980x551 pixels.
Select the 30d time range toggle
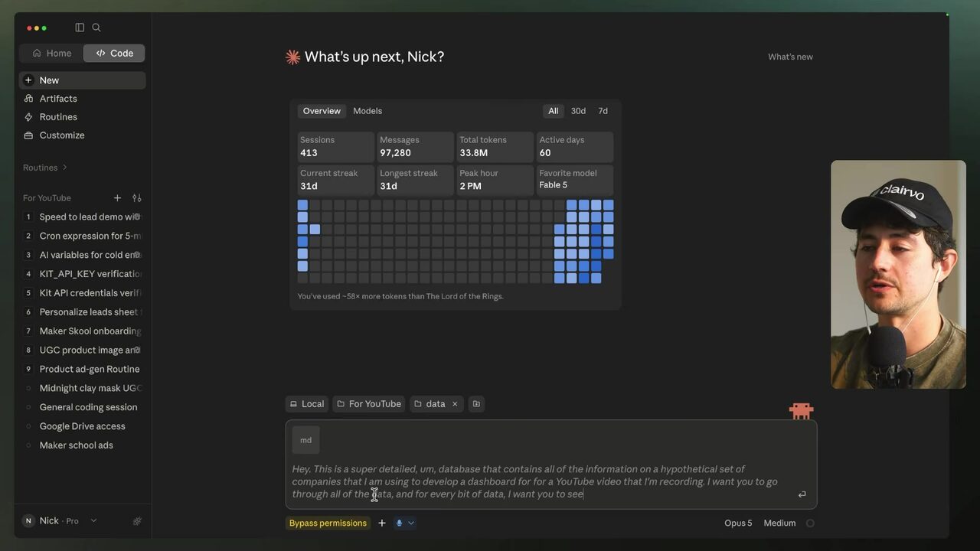578,111
